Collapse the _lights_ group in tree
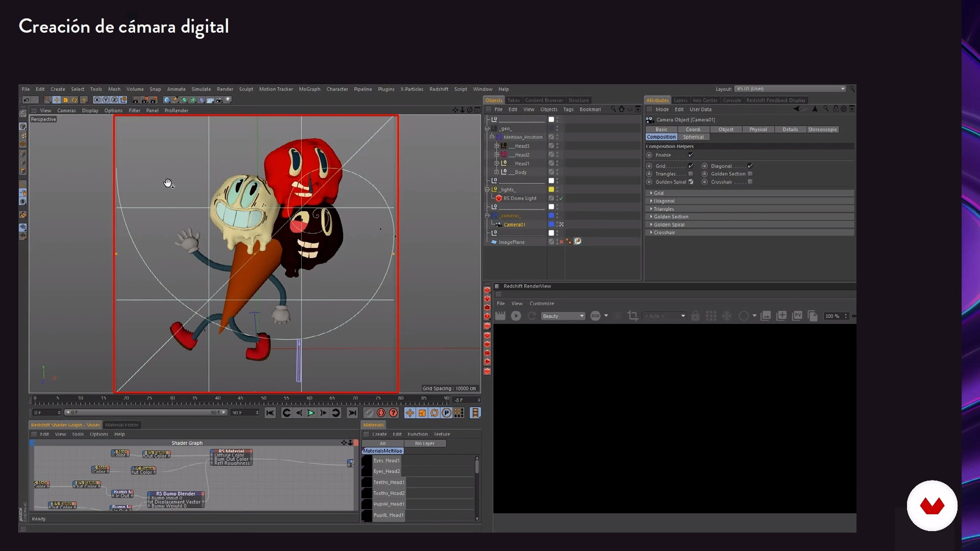The width and height of the screenshot is (980, 551). point(487,189)
